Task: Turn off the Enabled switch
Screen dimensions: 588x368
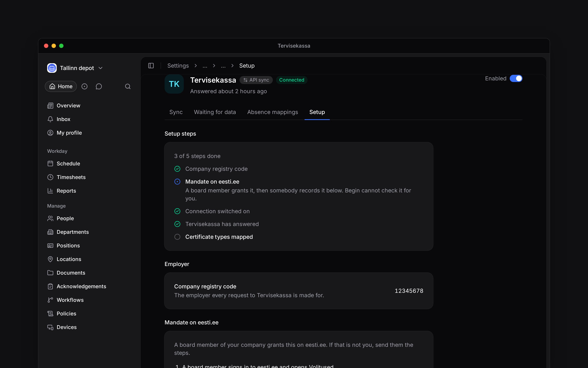Action: point(516,79)
